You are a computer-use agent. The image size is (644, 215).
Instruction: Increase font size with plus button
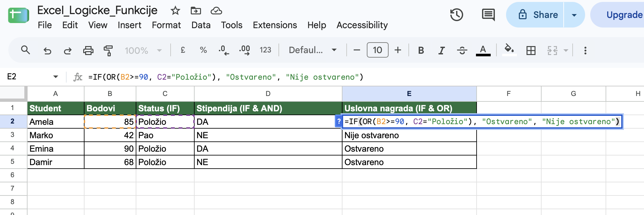[398, 50]
